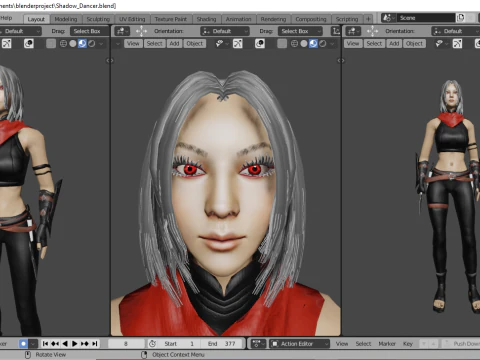
Task: Switch left viewport to solid shading
Action: 73,44
